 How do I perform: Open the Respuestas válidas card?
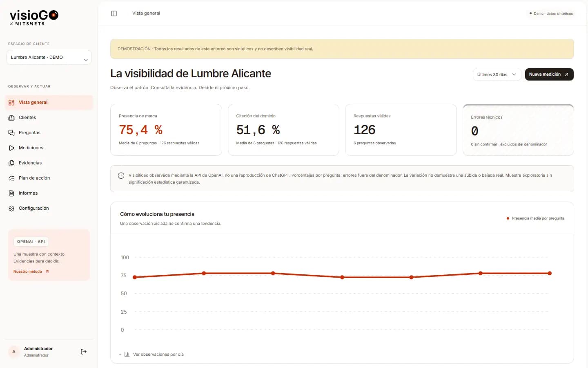tap(401, 130)
